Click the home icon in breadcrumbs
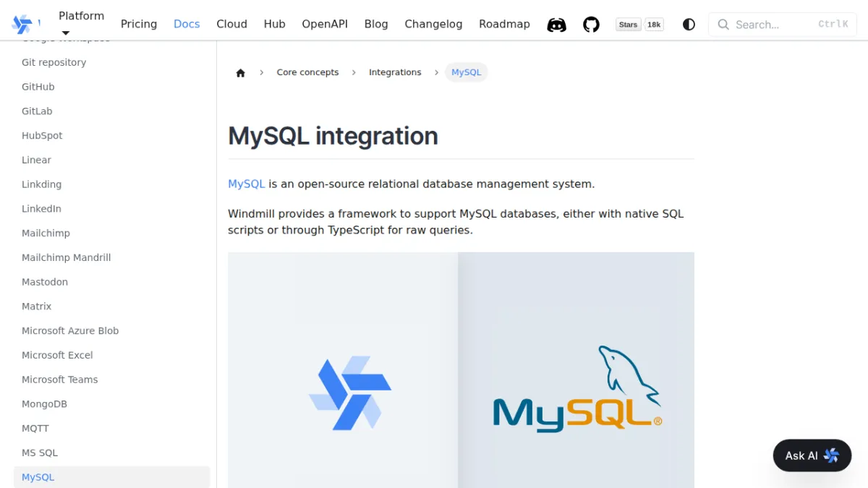Screen dimensions: 868x488 [x=241, y=72]
